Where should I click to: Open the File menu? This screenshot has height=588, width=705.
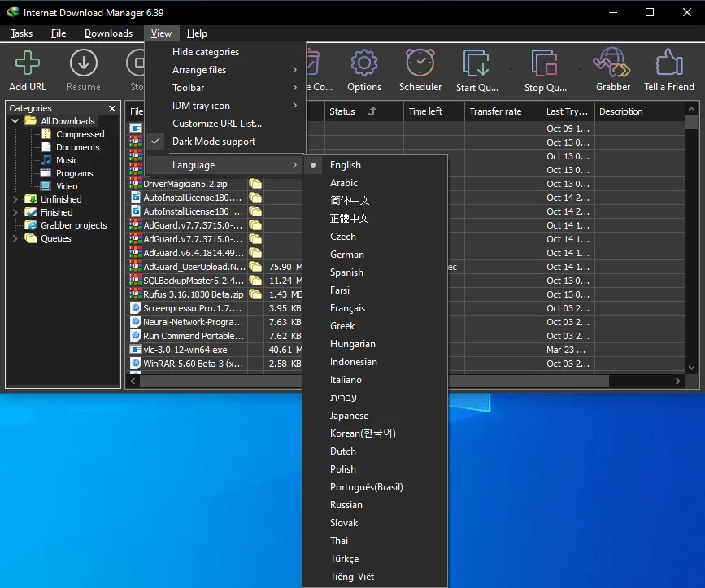point(59,33)
